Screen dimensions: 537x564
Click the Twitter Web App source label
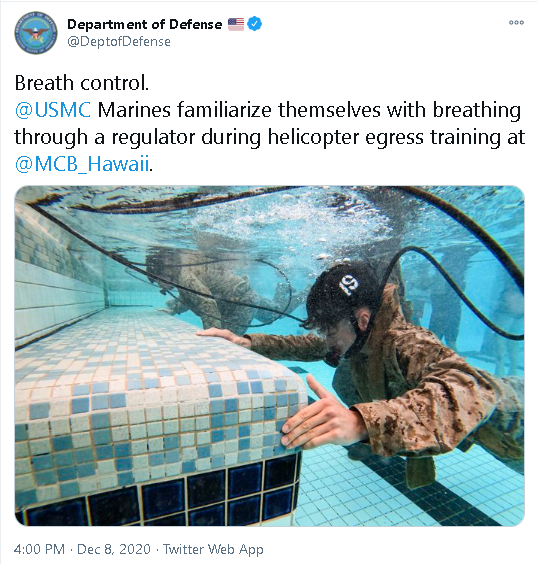click(x=213, y=549)
